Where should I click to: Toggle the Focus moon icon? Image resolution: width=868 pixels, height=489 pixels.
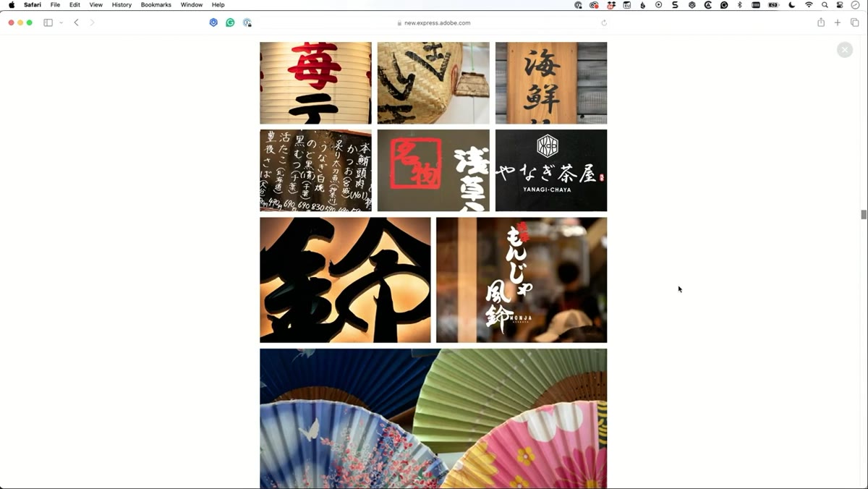[792, 4]
